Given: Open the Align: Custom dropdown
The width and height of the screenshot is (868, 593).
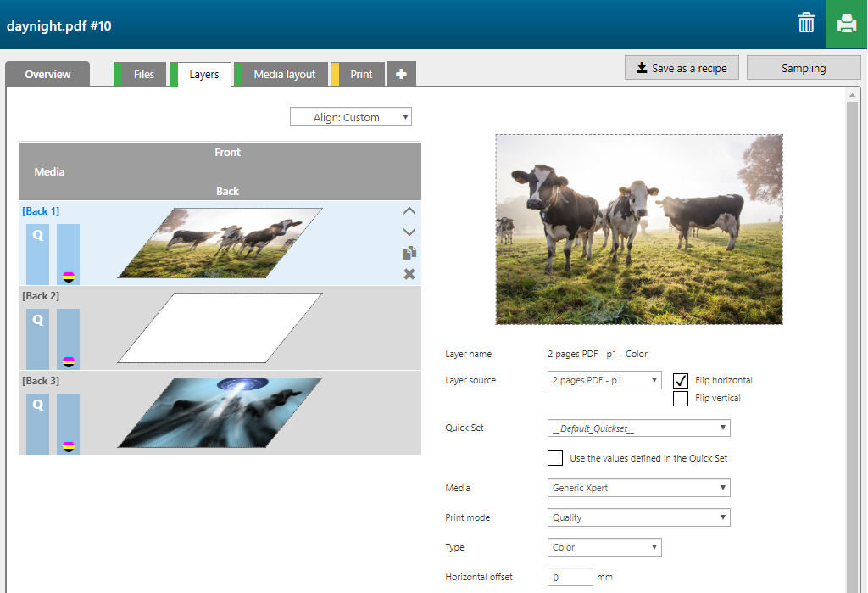Looking at the screenshot, I should point(351,117).
